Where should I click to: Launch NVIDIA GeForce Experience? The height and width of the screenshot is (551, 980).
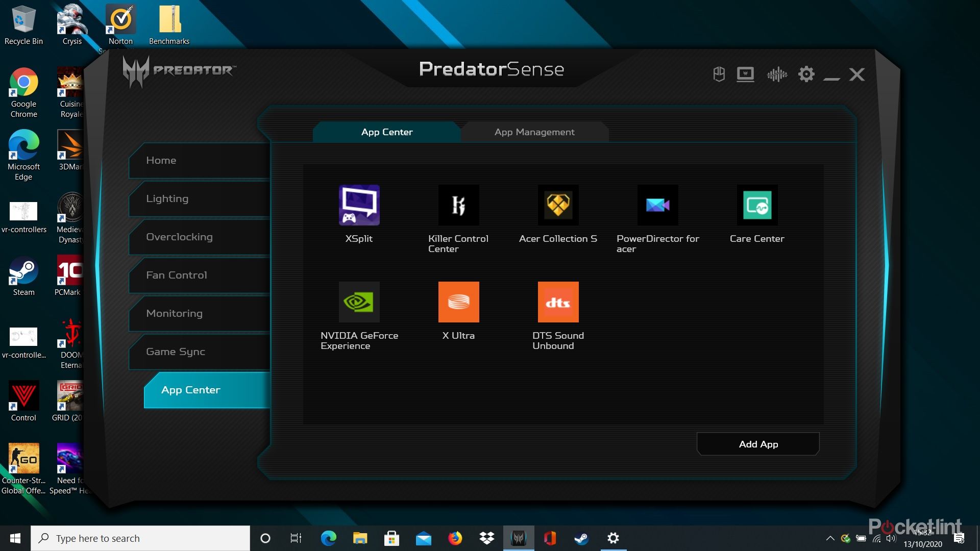coord(359,302)
